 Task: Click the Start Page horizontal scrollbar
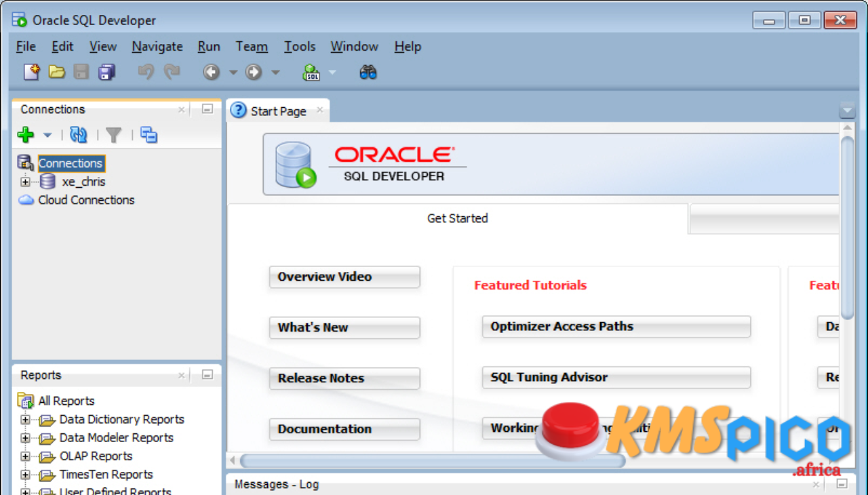point(432,461)
